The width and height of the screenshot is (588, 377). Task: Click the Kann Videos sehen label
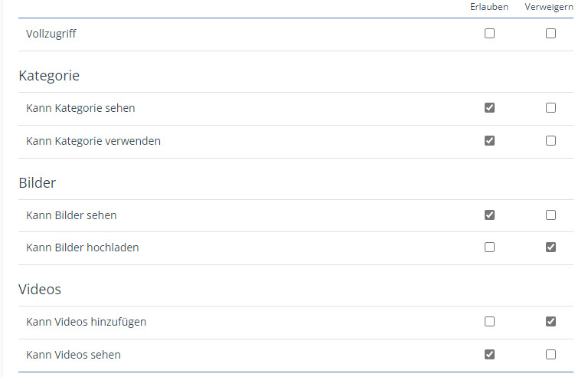73,355
